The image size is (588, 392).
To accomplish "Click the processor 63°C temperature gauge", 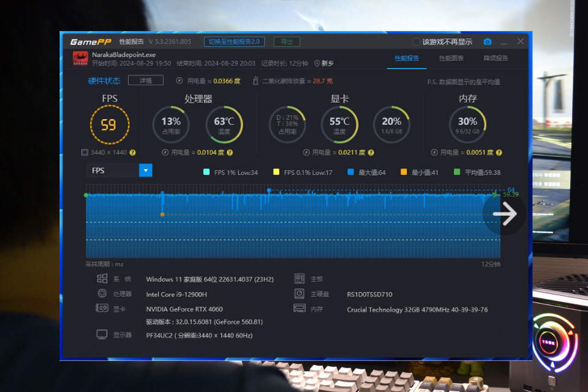I will tap(224, 124).
